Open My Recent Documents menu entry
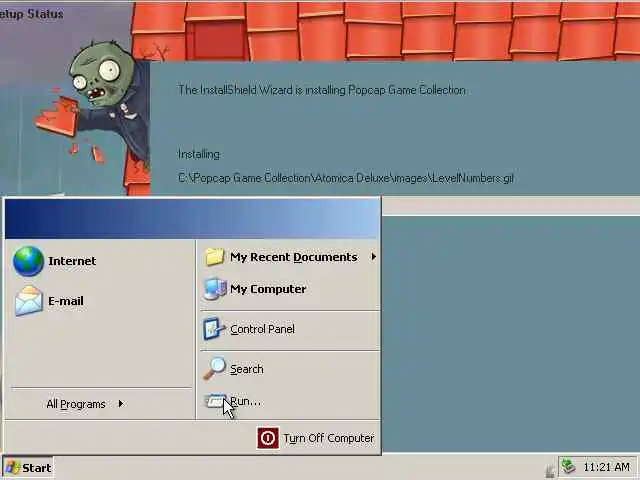Image resolution: width=640 pixels, height=480 pixels. [290, 257]
